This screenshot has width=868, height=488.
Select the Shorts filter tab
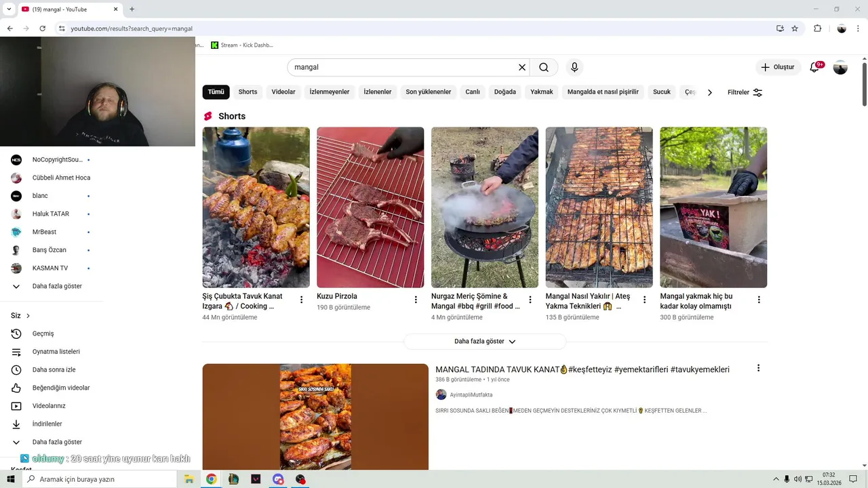248,92
